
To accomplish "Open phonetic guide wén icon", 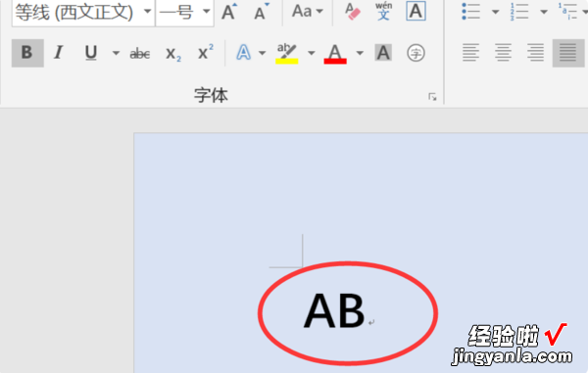I will click(383, 11).
